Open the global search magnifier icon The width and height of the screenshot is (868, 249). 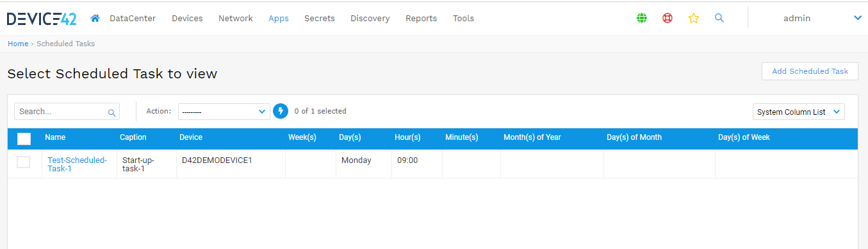[719, 18]
